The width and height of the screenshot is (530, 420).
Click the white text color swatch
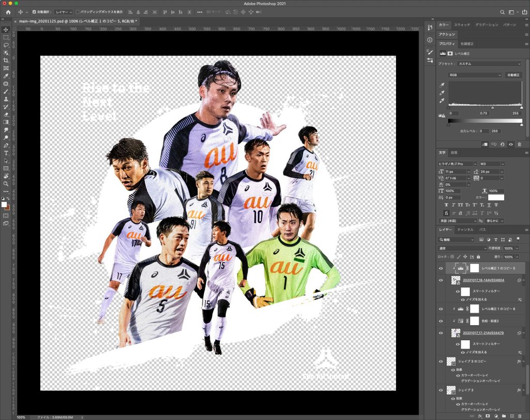(x=495, y=197)
